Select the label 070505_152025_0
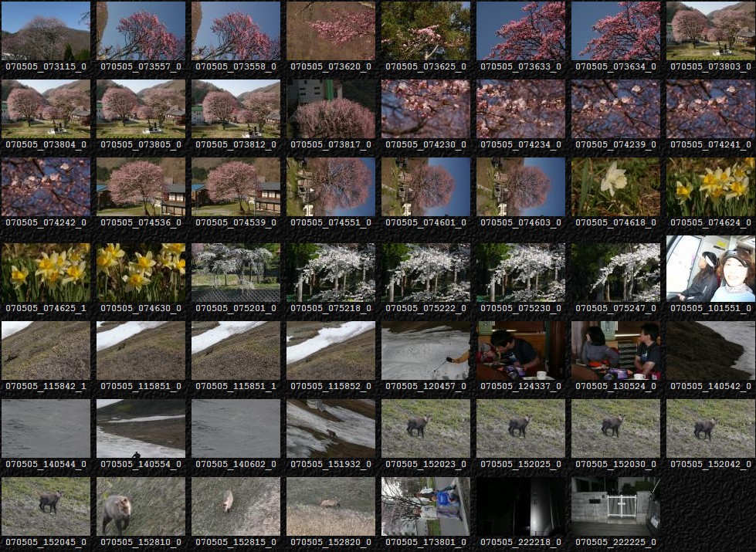Viewport: 756px width, 552px height. pyautogui.click(x=520, y=464)
